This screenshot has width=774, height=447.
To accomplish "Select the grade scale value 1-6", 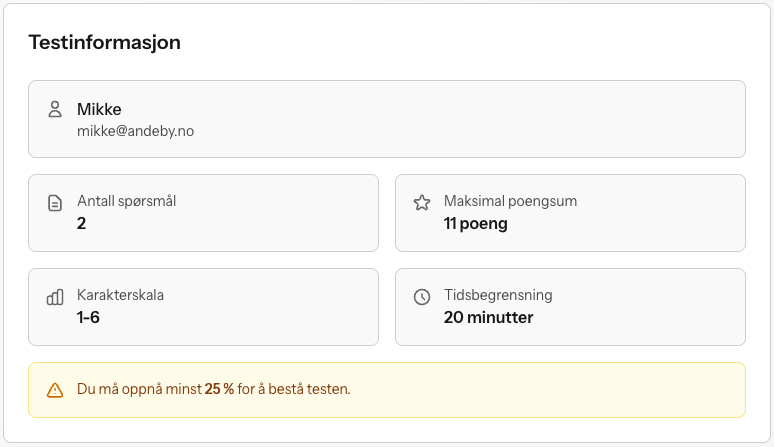I will coord(88,317).
